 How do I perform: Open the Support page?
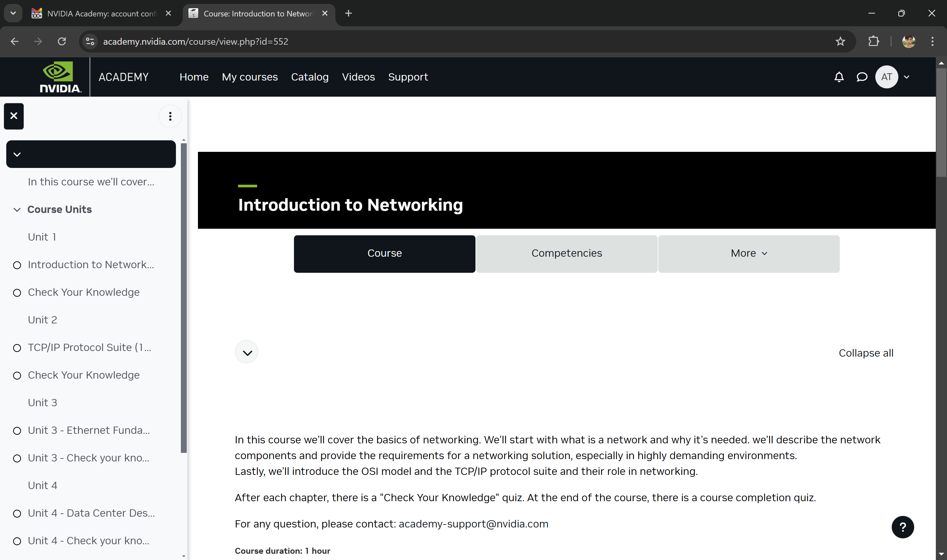(408, 77)
